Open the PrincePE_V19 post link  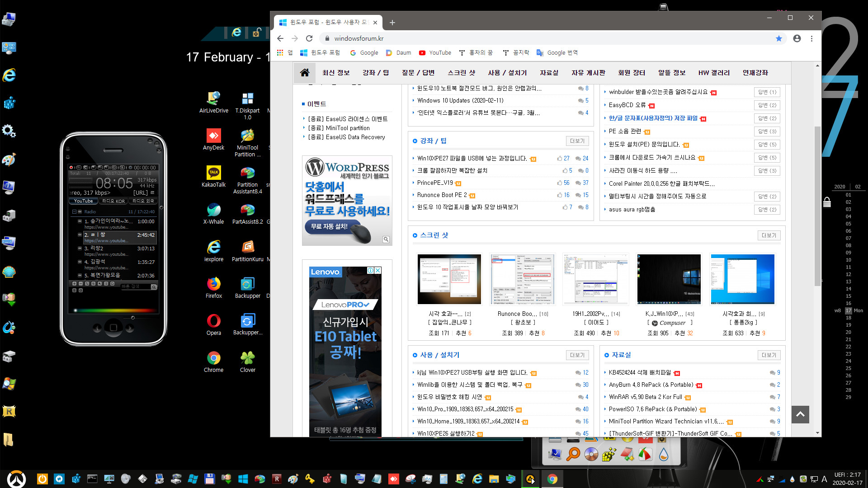coord(435,183)
